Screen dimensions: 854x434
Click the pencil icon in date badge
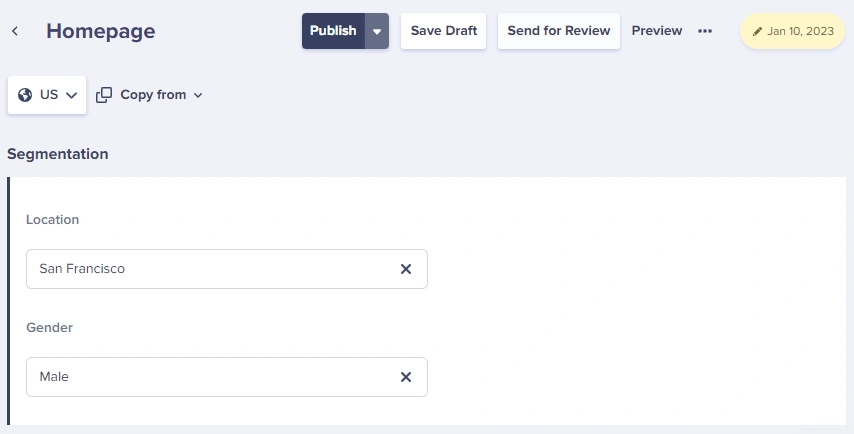(757, 32)
